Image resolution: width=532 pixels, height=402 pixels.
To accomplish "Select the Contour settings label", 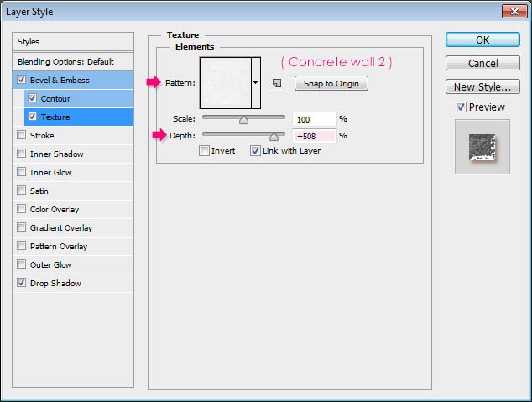I will (55, 99).
